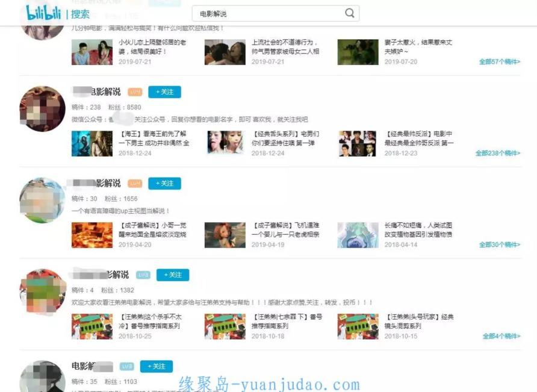Click level badge of uploader with 8580 fans
Image resolution: width=537 pixels, height=392 pixels.
135,92
